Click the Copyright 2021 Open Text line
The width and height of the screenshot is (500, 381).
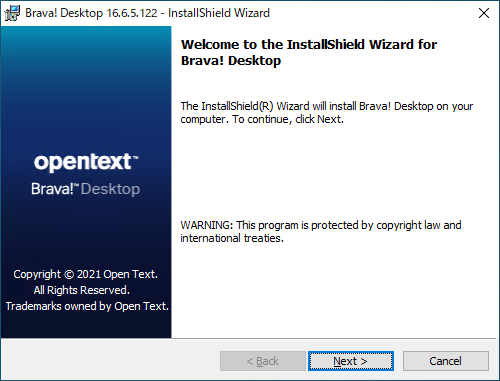click(86, 274)
